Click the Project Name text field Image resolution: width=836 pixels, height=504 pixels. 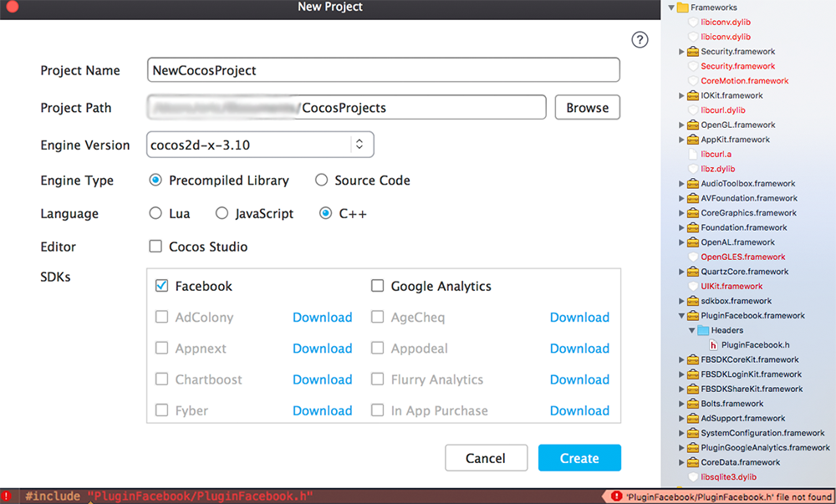[x=383, y=71]
